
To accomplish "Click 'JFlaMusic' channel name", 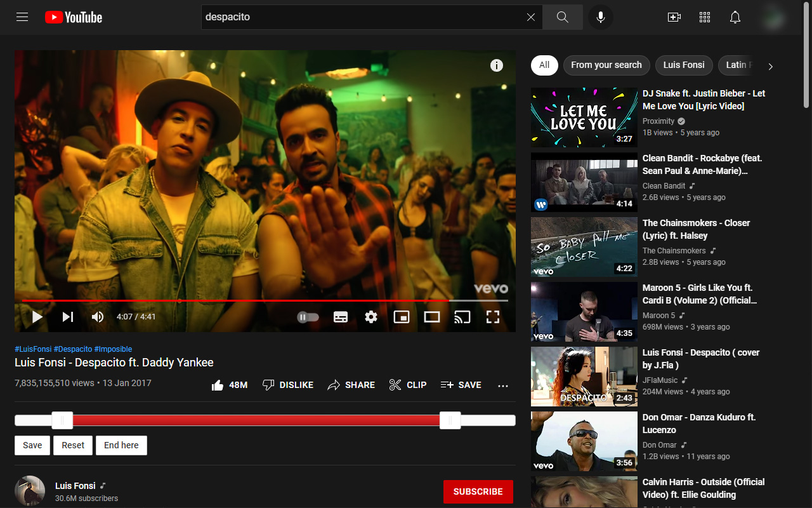I will tap(660, 380).
